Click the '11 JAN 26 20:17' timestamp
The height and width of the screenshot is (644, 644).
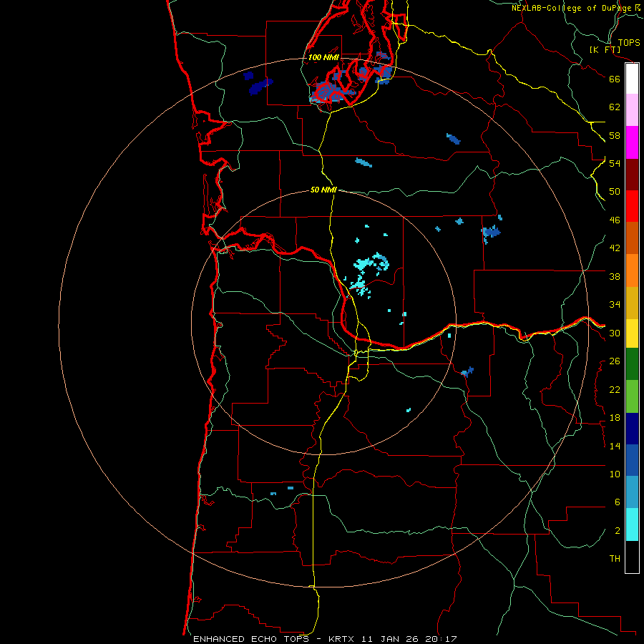click(409, 639)
